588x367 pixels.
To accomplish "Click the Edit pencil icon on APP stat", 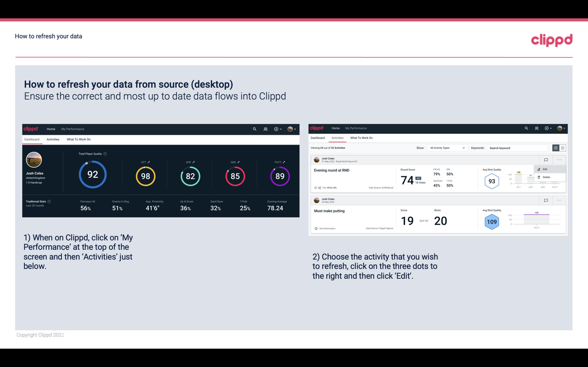I will pos(194,161).
